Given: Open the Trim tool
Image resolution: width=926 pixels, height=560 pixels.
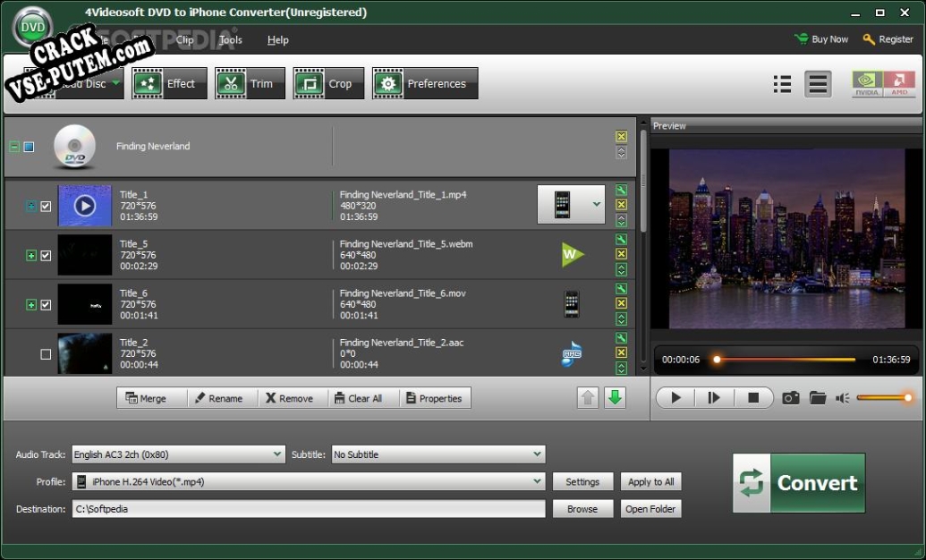Looking at the screenshot, I should [250, 84].
